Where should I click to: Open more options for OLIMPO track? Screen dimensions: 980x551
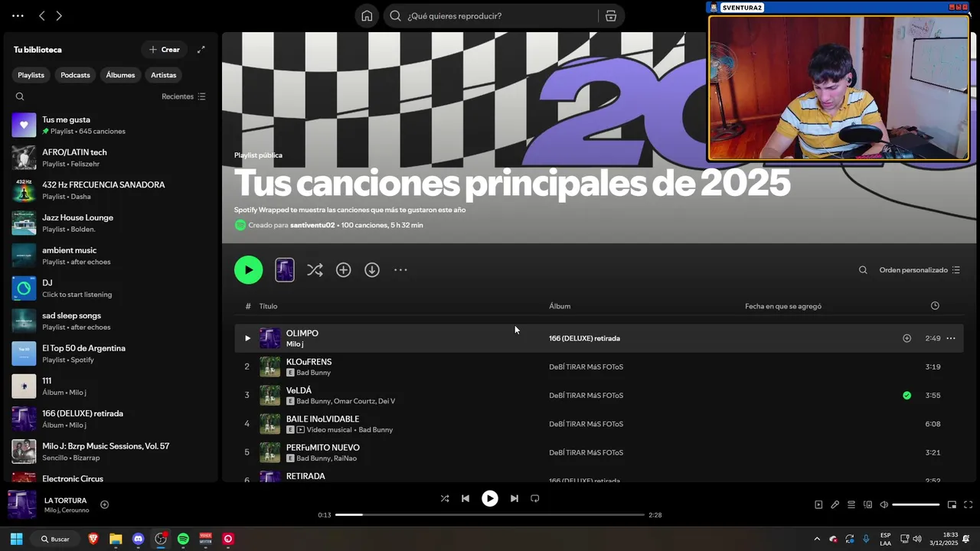pos(951,338)
